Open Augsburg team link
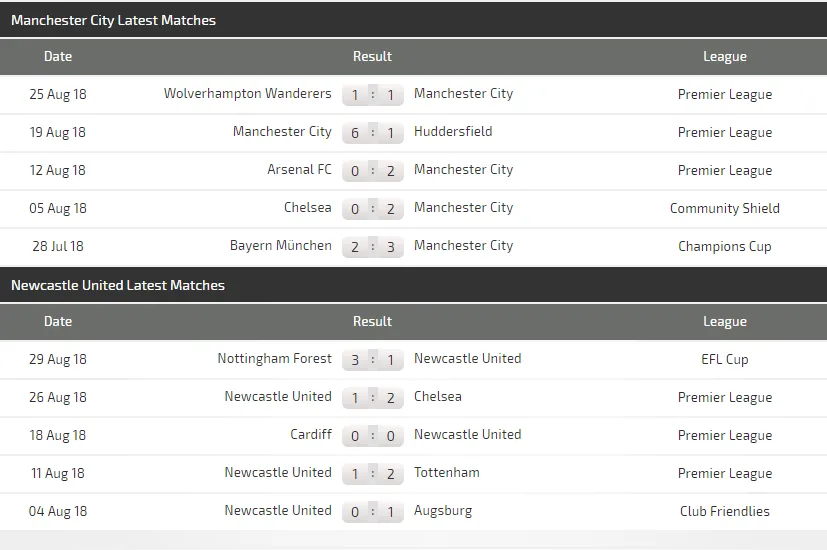The height and width of the screenshot is (550, 827). pyautogui.click(x=442, y=511)
